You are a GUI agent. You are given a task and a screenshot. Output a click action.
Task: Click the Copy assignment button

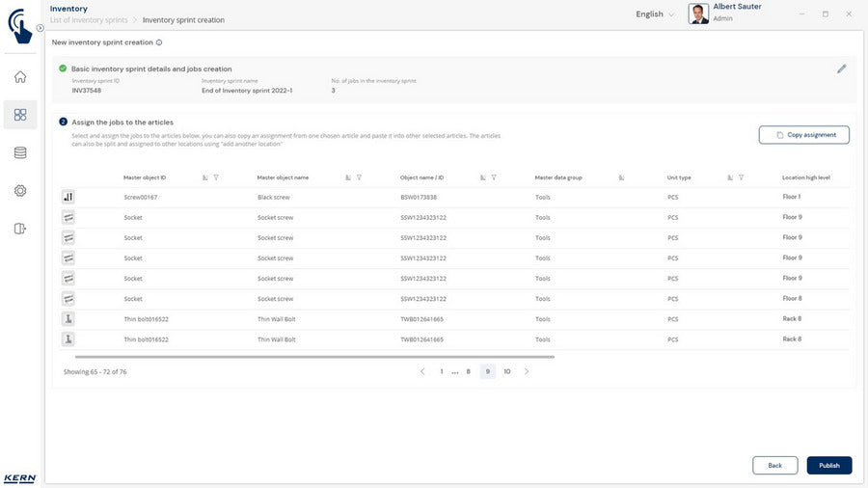pyautogui.click(x=803, y=135)
